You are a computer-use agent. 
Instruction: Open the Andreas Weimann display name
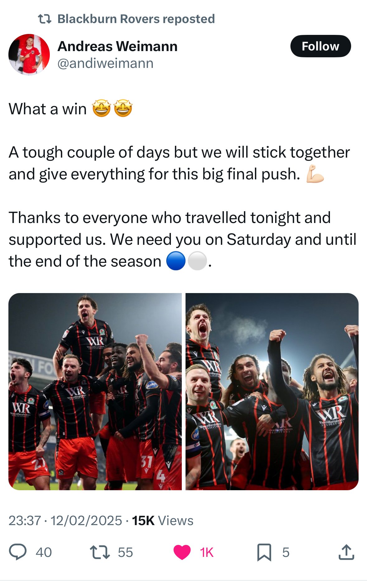point(118,46)
